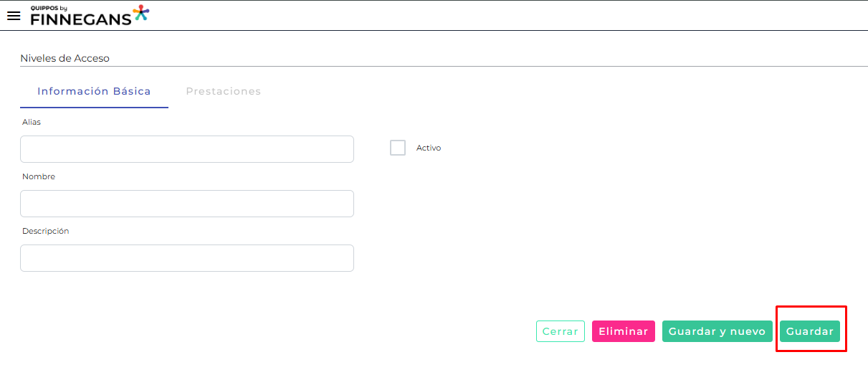
Task: Open the Prestaciones tab
Action: [x=223, y=92]
